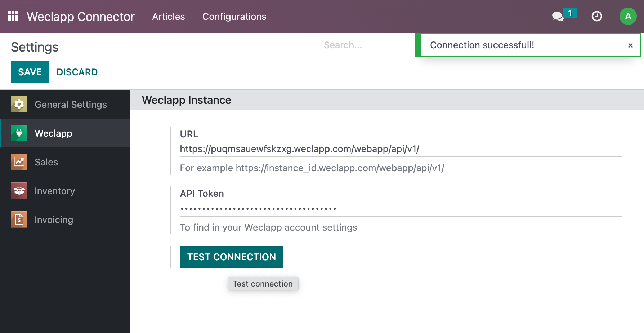Edit the API Token field
The width and height of the screenshot is (644, 333).
pos(401,208)
